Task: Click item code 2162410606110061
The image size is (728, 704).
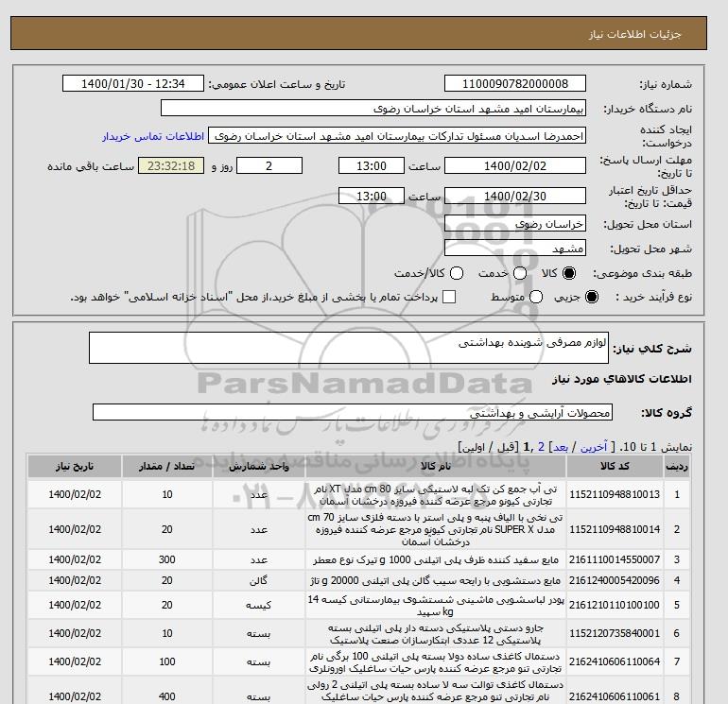Action: (615, 696)
